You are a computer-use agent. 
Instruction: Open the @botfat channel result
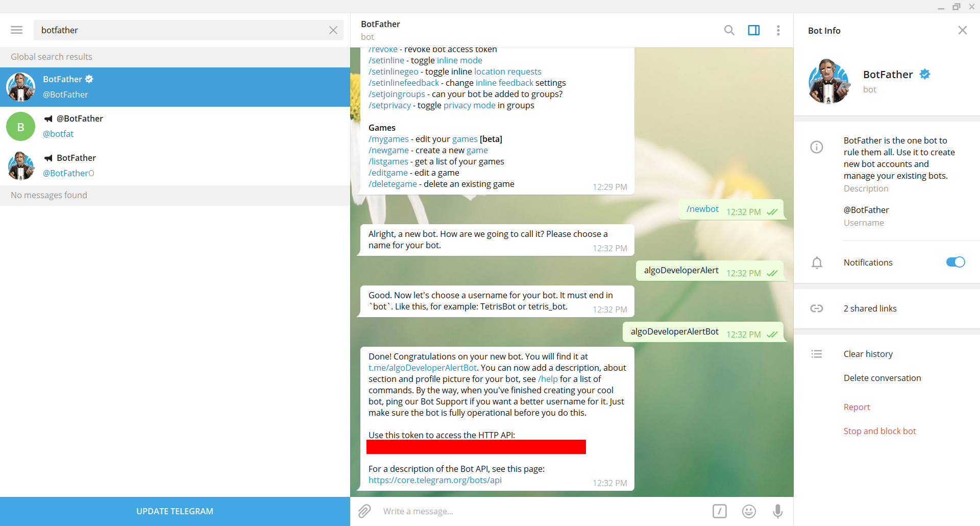pos(175,126)
